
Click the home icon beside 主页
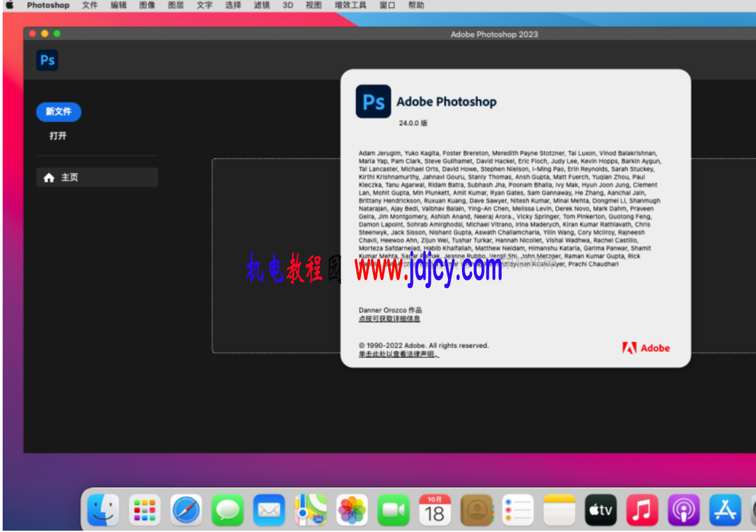pos(48,177)
